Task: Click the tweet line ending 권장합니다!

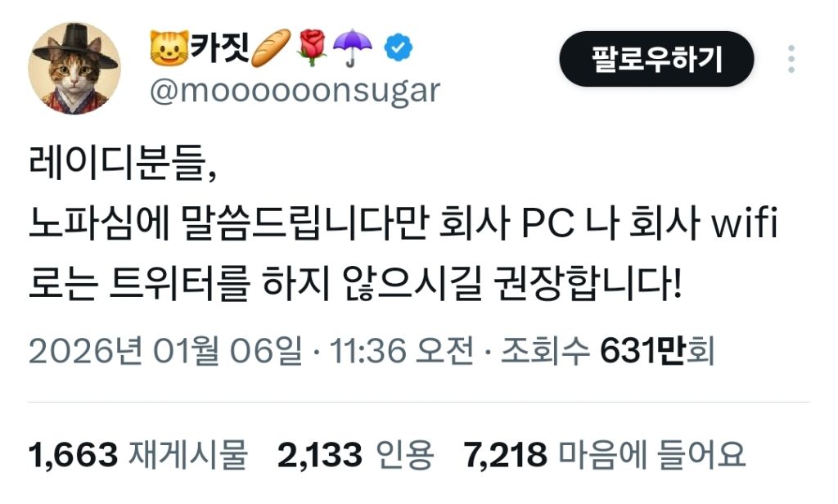Action: pyautogui.click(x=355, y=282)
